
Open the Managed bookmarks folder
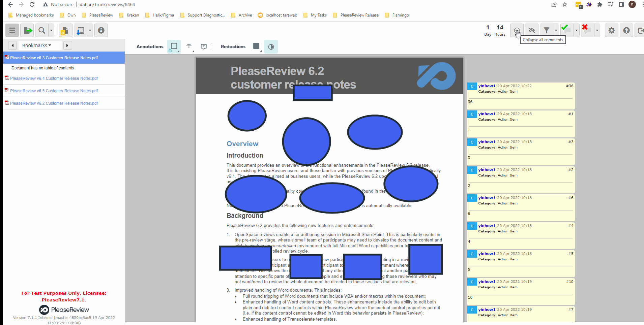tap(31, 15)
